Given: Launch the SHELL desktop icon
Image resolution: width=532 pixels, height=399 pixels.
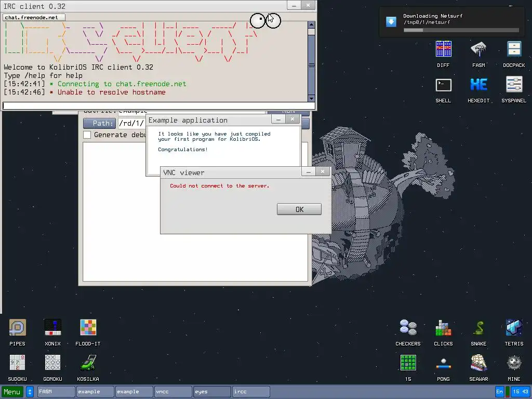Looking at the screenshot, I should [x=443, y=85].
